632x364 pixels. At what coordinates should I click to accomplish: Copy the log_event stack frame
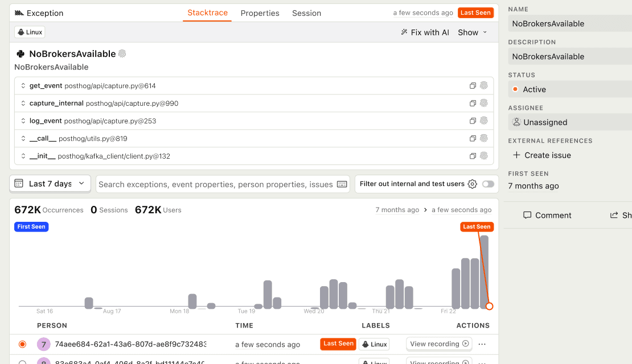tap(473, 121)
